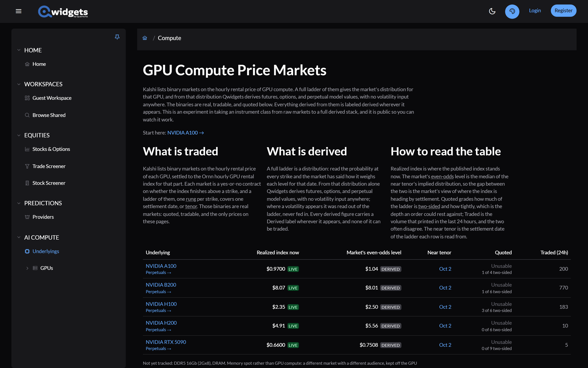Click the underlined term 'rung'
The width and height of the screenshot is (588, 368).
point(191,199)
